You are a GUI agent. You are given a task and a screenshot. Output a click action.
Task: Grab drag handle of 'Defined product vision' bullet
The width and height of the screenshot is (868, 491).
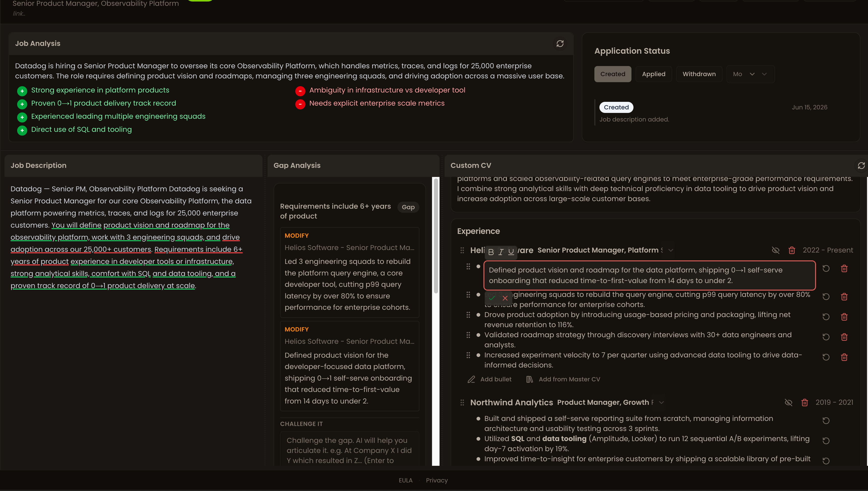468,266
